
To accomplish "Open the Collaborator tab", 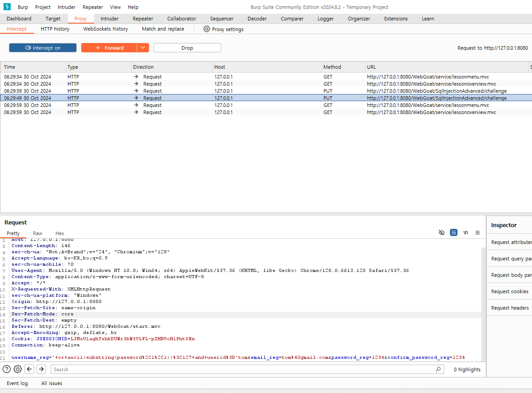I will pyautogui.click(x=181, y=19).
